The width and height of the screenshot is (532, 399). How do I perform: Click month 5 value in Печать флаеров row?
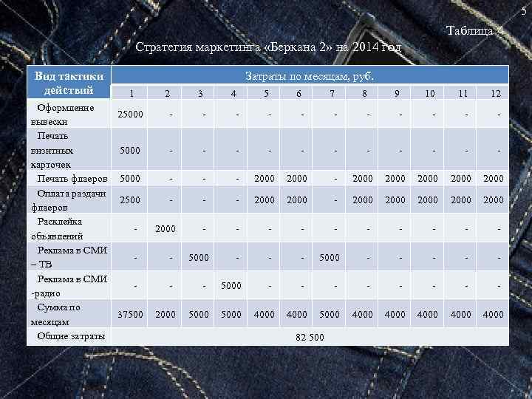point(265,179)
